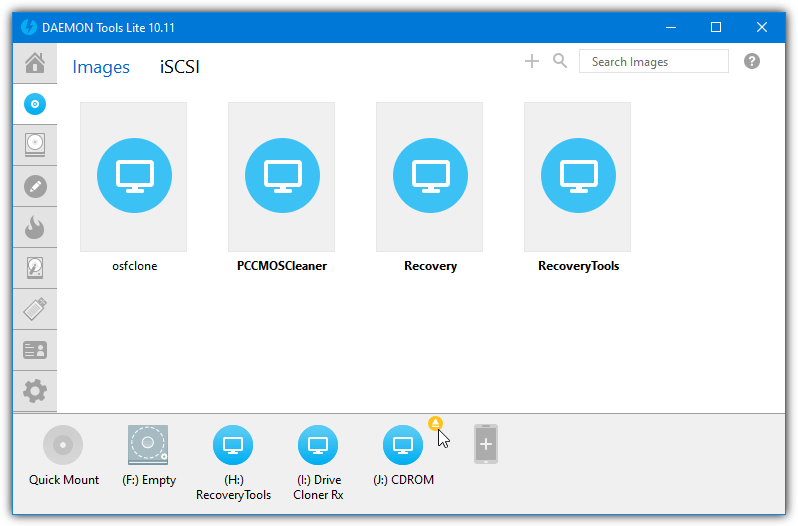Click the RecoveryTools label under thumbnail
798x526 pixels.
pos(579,266)
